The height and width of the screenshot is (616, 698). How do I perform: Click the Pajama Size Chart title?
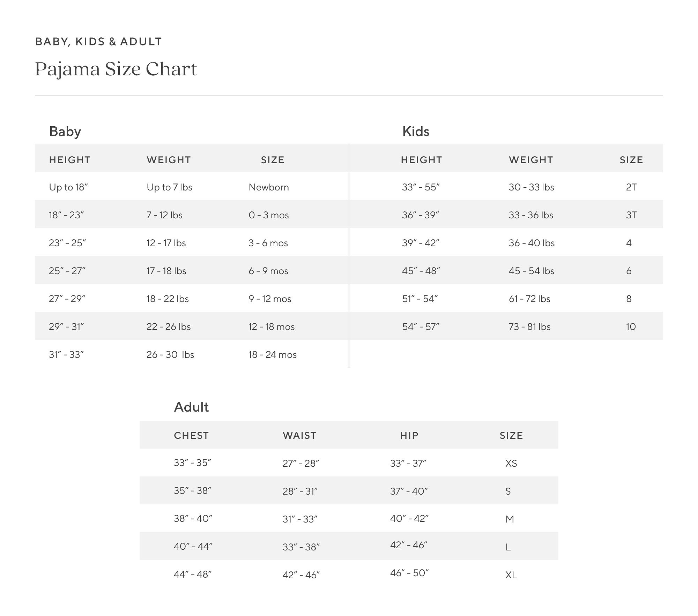click(x=116, y=69)
